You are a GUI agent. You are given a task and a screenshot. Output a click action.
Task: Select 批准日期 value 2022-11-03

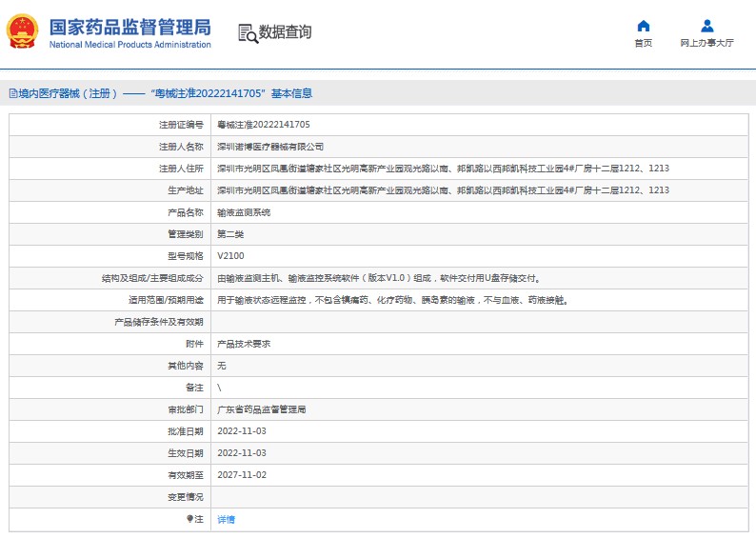click(x=242, y=431)
